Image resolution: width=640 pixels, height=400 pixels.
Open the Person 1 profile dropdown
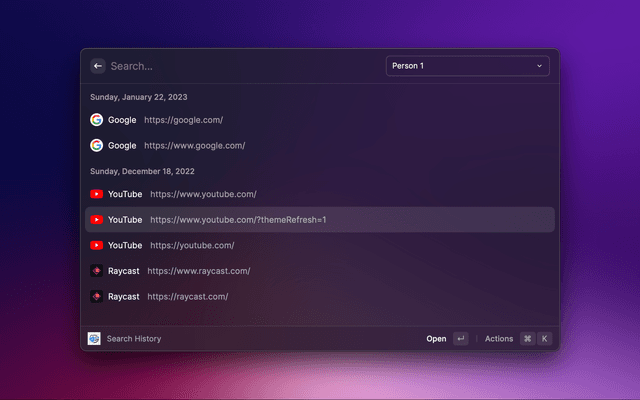[467, 66]
